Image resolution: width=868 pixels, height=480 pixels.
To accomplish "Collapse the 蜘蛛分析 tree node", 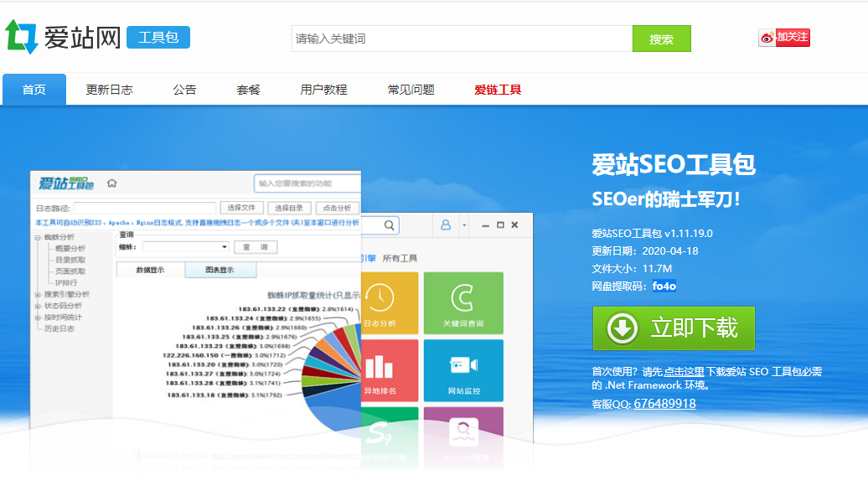I will point(38,237).
